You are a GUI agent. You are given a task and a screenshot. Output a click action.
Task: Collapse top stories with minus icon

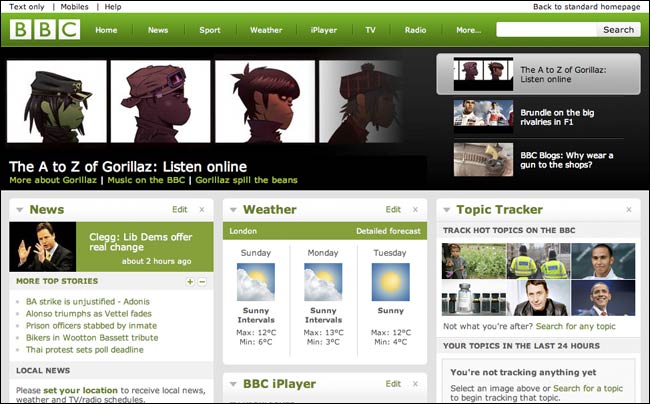pos(202,282)
